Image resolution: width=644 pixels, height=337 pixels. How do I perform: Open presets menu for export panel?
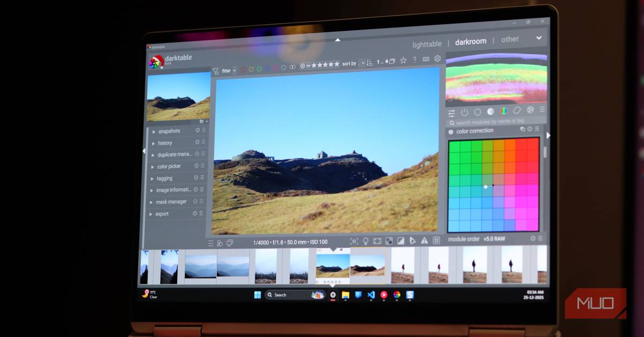[201, 213]
